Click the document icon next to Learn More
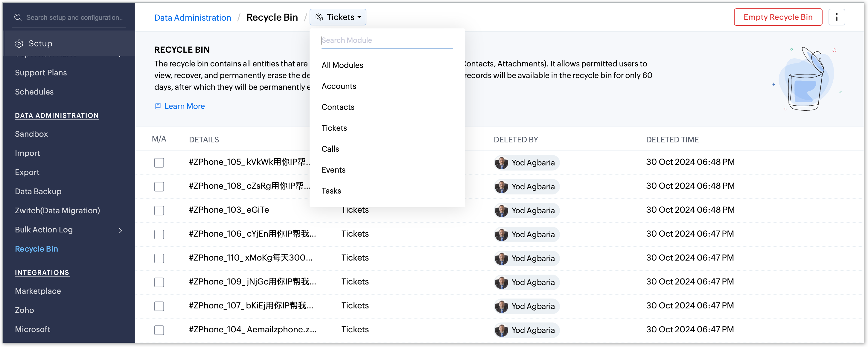 (x=158, y=106)
